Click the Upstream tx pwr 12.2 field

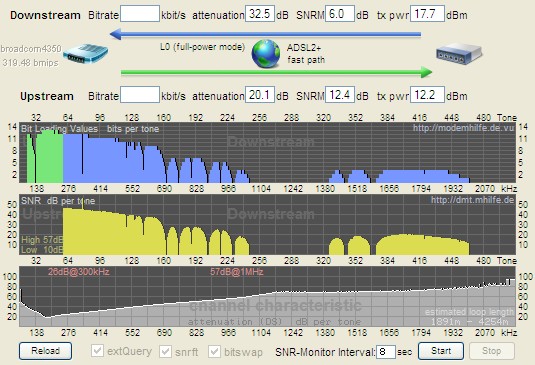pos(427,94)
